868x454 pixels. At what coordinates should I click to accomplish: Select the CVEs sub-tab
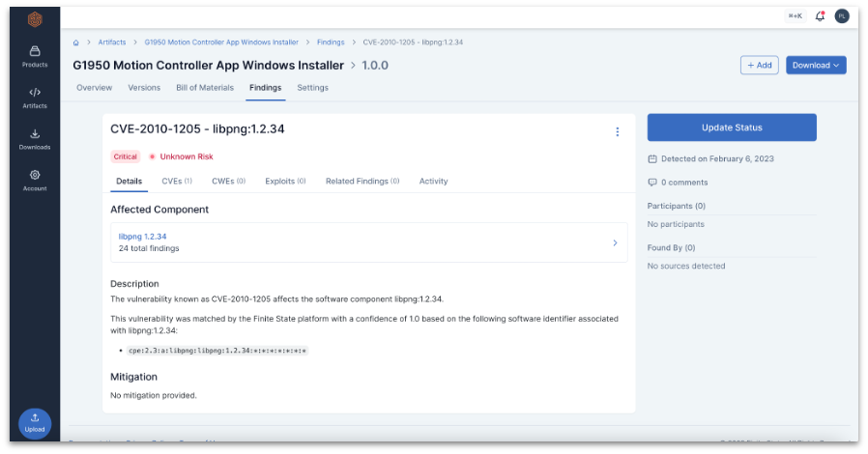(x=176, y=182)
